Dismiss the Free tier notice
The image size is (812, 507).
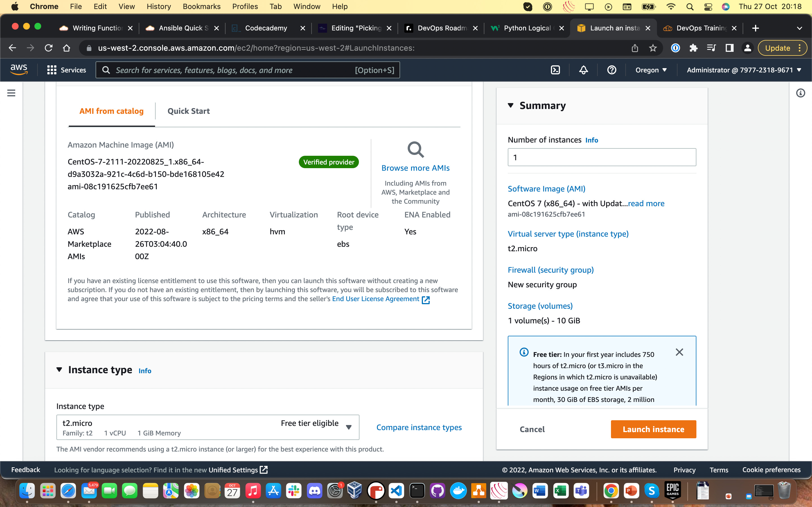pos(679,352)
